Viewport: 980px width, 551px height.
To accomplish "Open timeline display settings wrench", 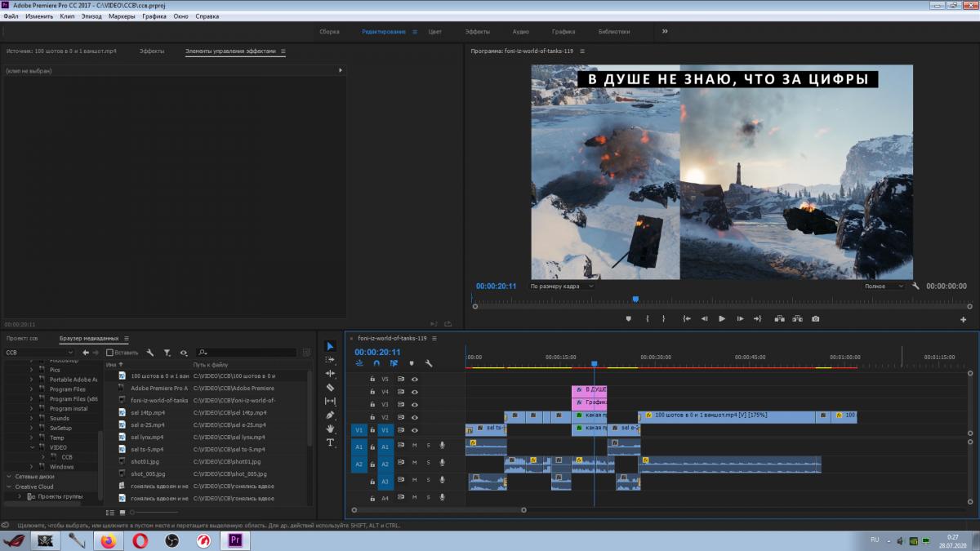I will (x=429, y=363).
